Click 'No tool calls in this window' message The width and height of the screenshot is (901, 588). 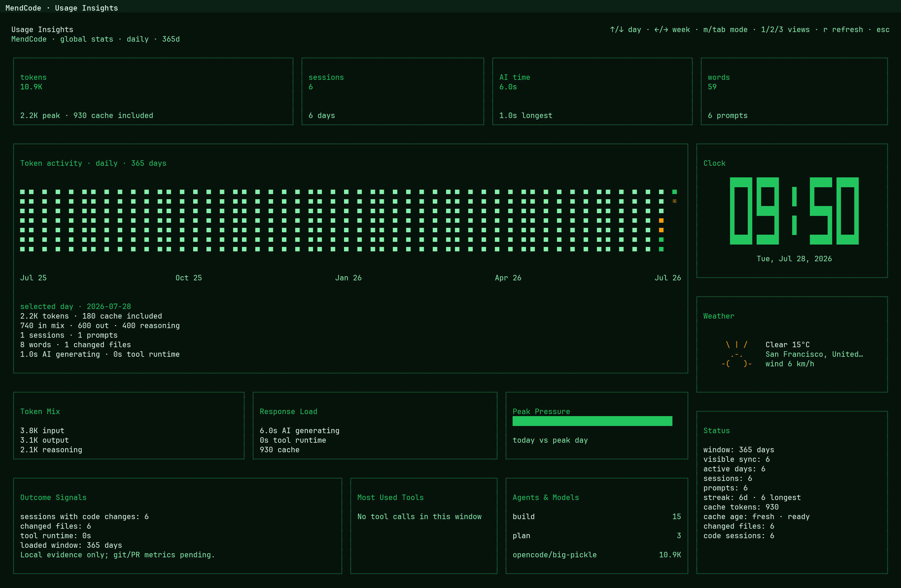[x=419, y=516]
